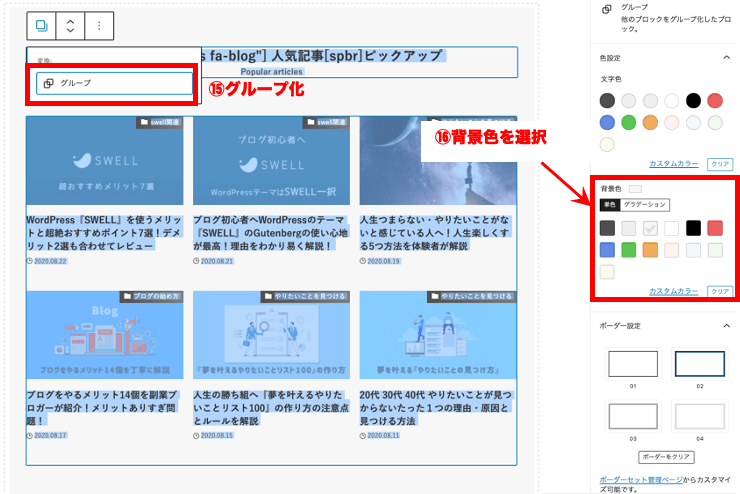The height and width of the screenshot is (494, 740).
Task: Pick the pale pink text color swatch
Action: coord(672,123)
